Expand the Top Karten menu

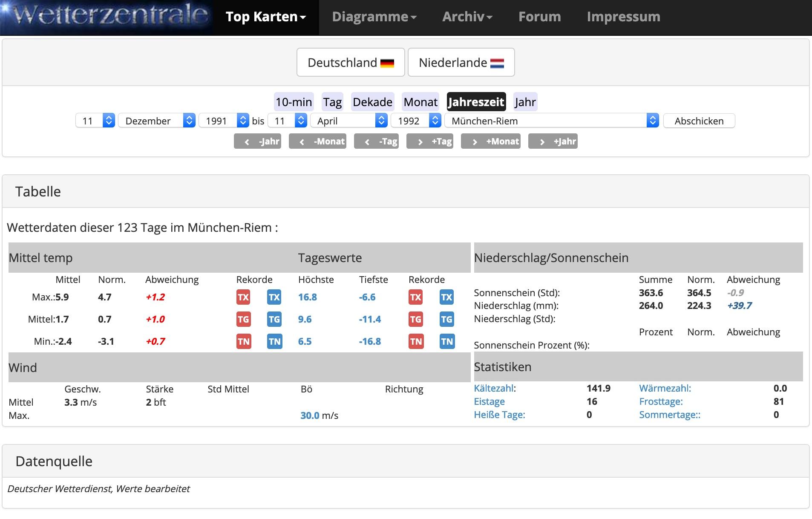pyautogui.click(x=266, y=17)
